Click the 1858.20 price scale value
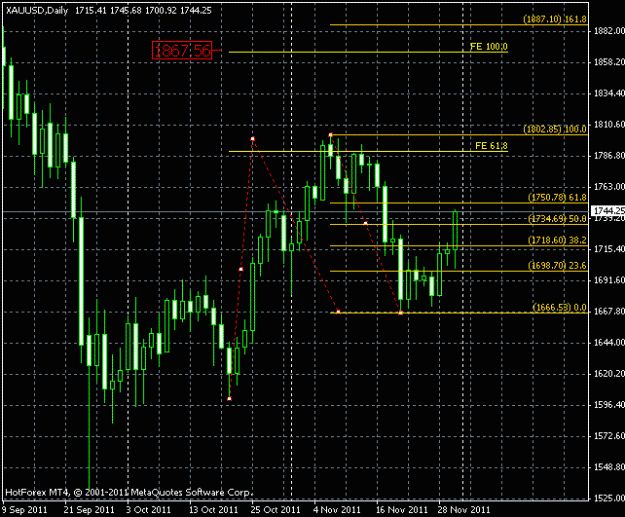This screenshot has height=517, width=625. [x=609, y=62]
